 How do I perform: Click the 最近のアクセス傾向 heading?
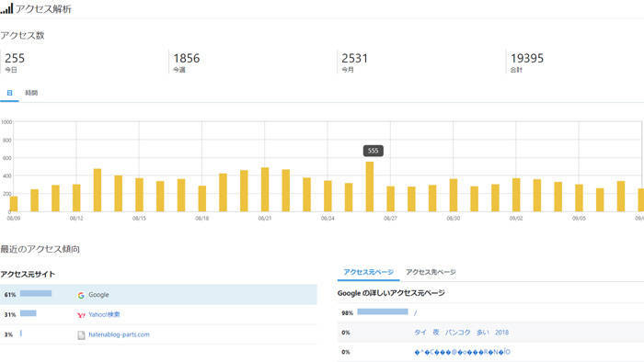(40, 249)
